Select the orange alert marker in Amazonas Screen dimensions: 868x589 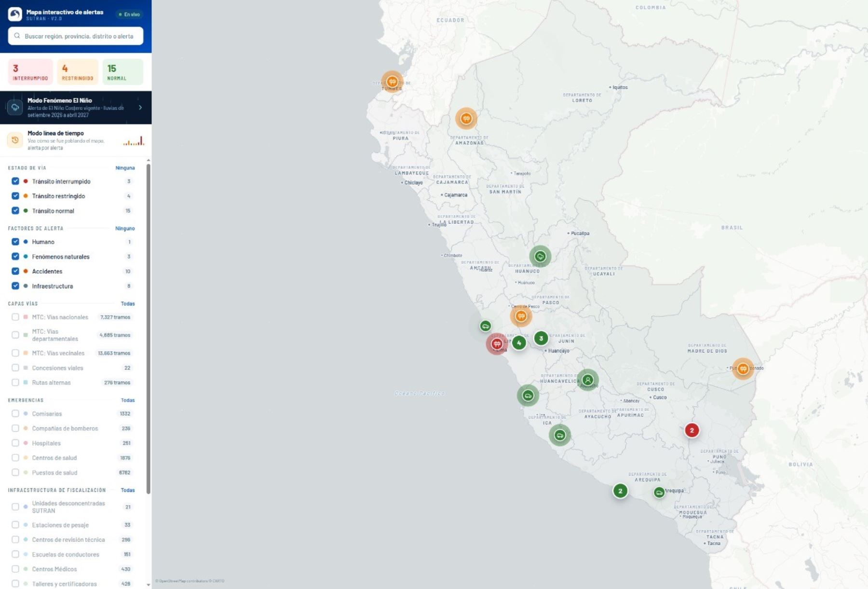click(x=466, y=118)
